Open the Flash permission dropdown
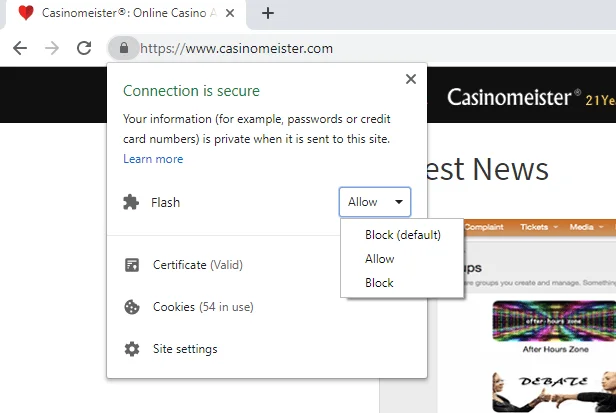616x413 pixels. tap(375, 202)
